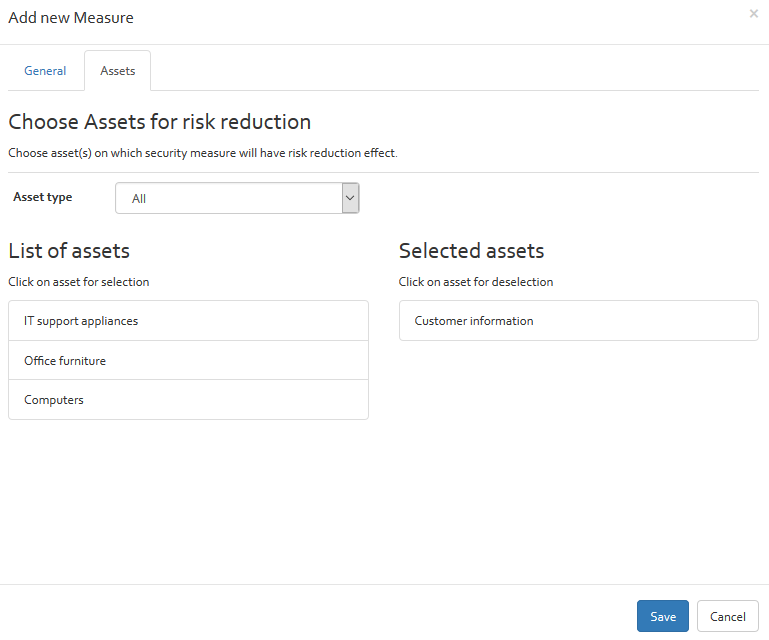The image size is (769, 640).
Task: Click the Selected assets heading
Action: coord(472,251)
